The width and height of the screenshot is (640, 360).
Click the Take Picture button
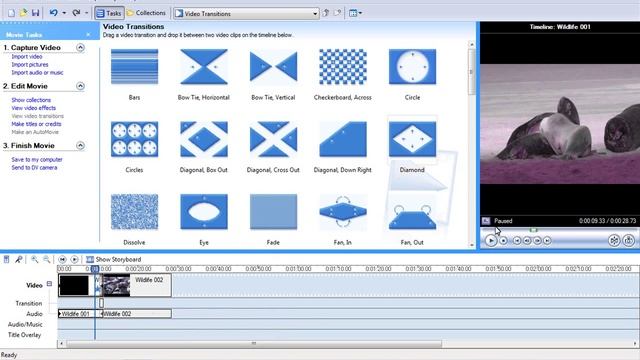pyautogui.click(x=629, y=240)
